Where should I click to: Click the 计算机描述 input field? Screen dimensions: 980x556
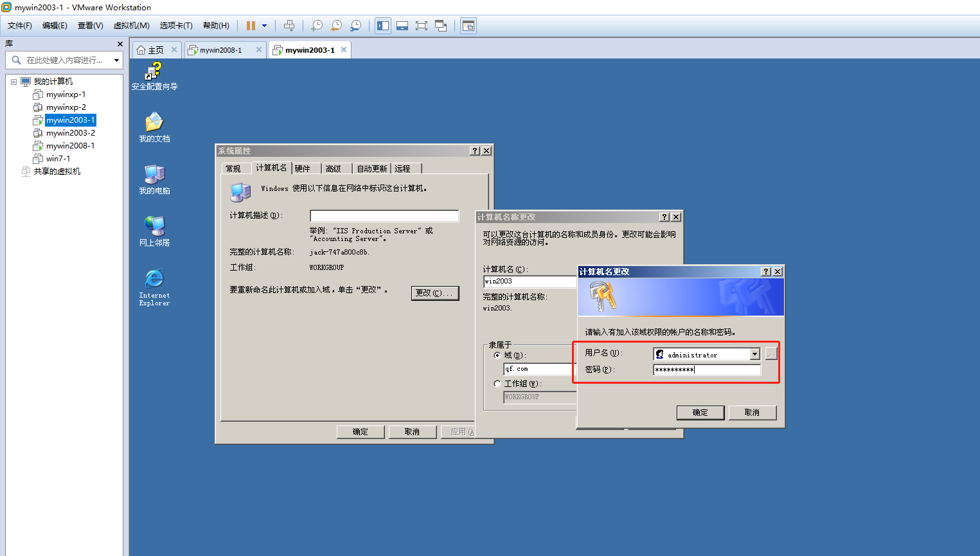[384, 216]
